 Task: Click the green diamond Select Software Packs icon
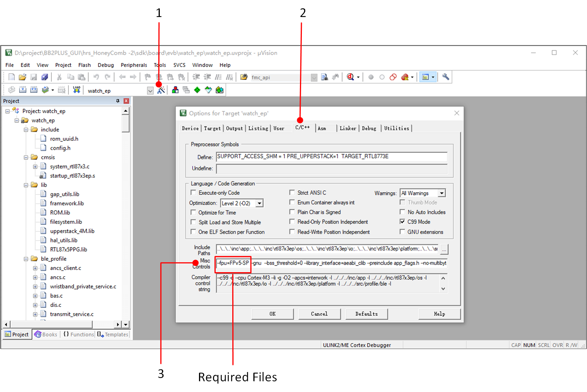197,90
